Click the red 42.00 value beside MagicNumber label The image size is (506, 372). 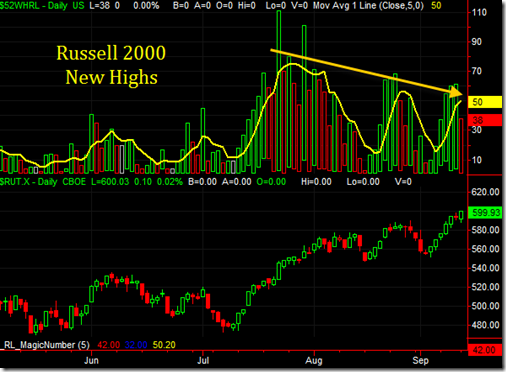(109, 345)
